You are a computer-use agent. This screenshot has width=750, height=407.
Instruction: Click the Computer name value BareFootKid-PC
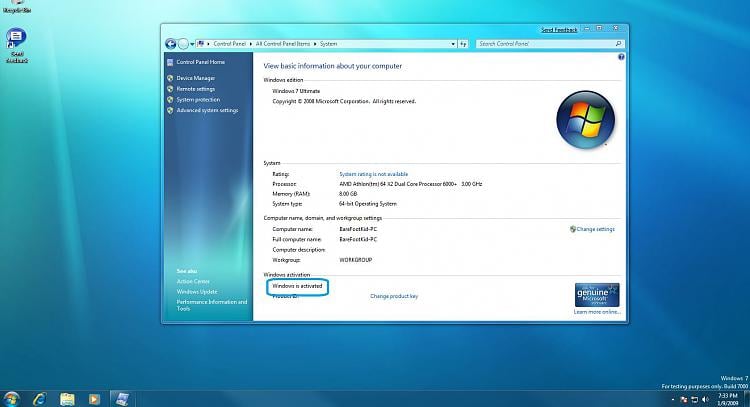pyautogui.click(x=358, y=229)
